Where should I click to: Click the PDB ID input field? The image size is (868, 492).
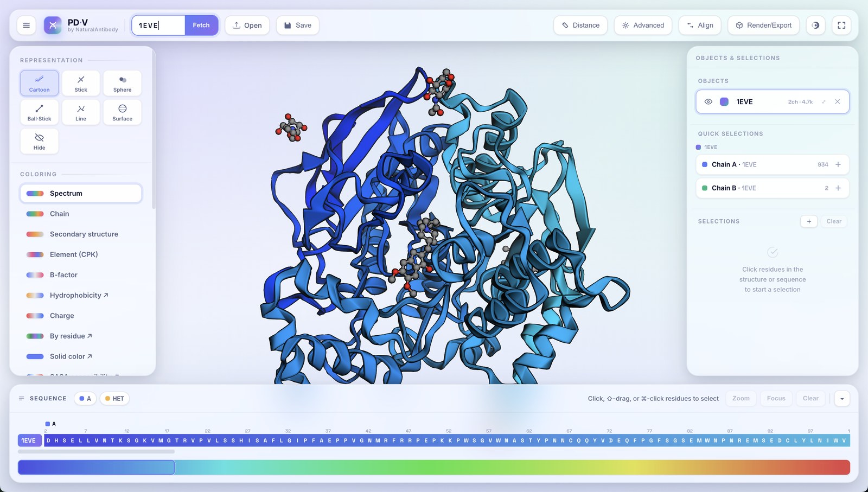pyautogui.click(x=159, y=25)
